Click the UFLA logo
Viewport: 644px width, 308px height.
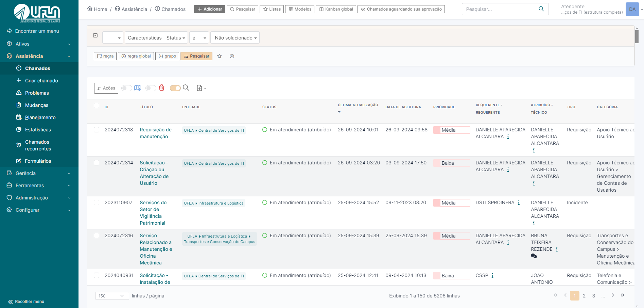(x=37, y=13)
